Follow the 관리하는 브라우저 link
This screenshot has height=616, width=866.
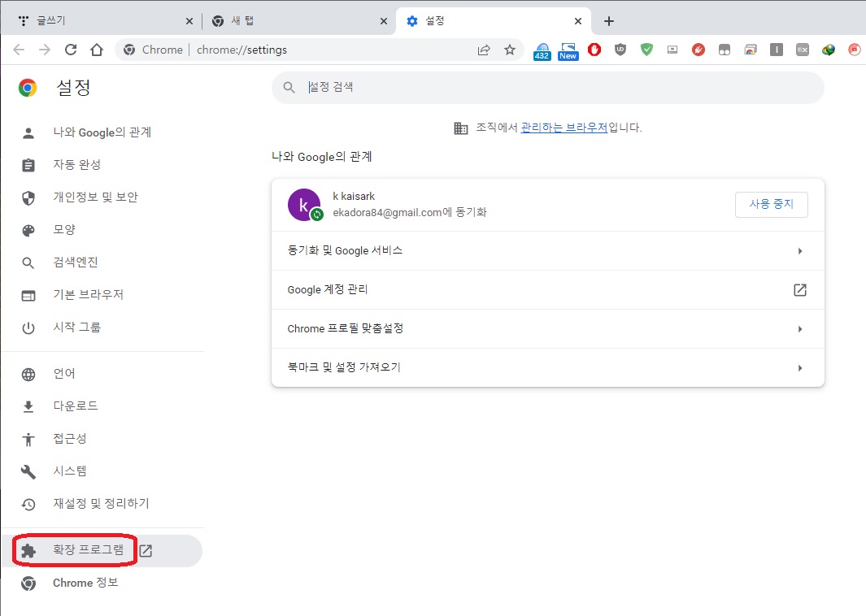(564, 128)
